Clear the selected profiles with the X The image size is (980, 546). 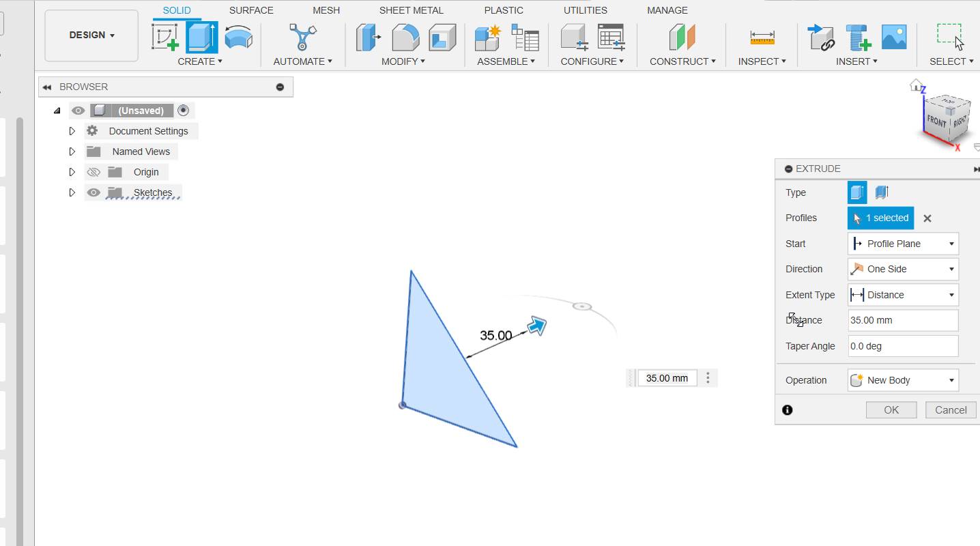click(927, 218)
